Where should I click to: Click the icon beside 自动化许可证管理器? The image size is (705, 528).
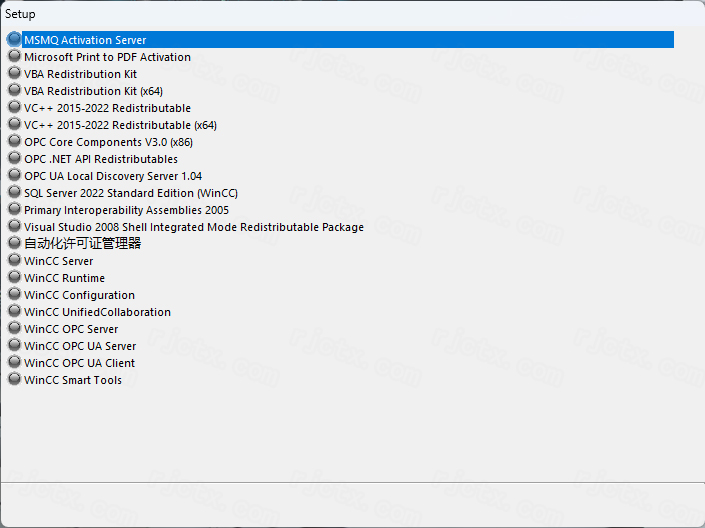pyautogui.click(x=14, y=243)
